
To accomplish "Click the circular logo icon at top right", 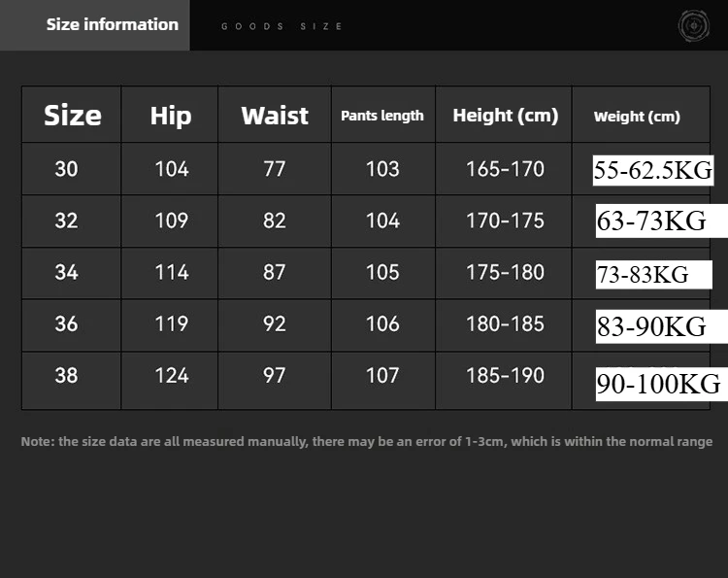I will pyautogui.click(x=694, y=25).
